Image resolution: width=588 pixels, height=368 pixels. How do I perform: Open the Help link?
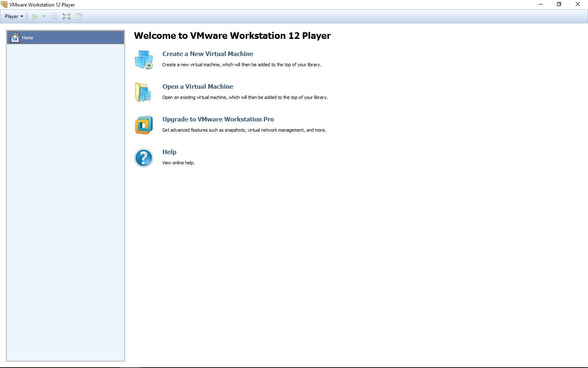169,152
